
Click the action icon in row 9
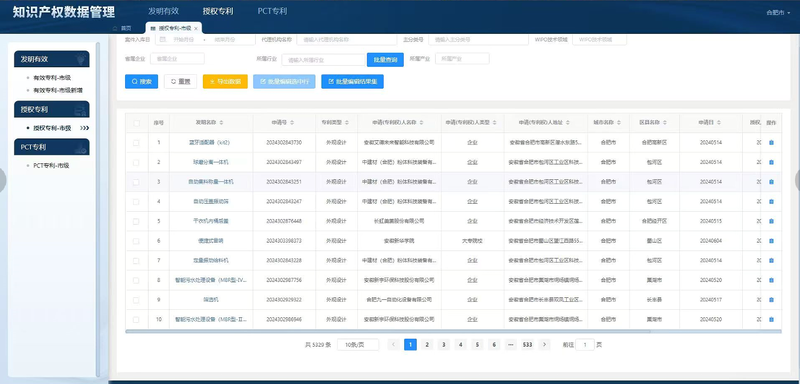771,300
